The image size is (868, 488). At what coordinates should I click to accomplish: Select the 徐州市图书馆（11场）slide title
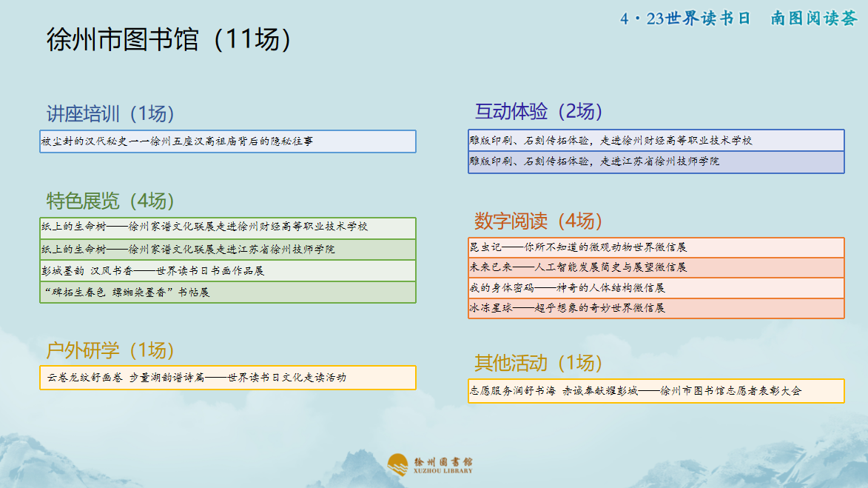pos(169,39)
